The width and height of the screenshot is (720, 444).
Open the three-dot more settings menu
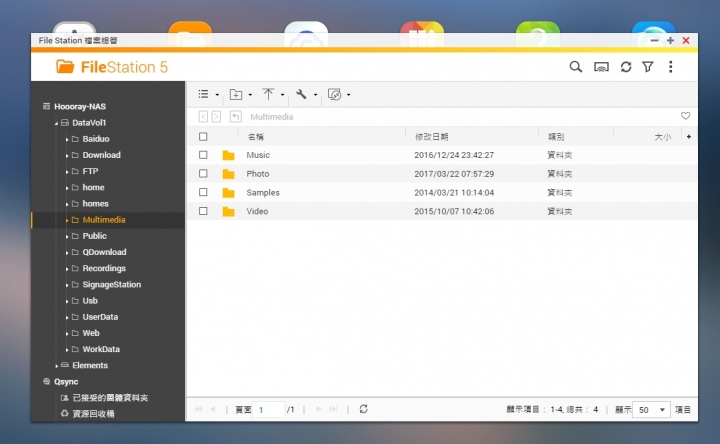click(x=670, y=67)
